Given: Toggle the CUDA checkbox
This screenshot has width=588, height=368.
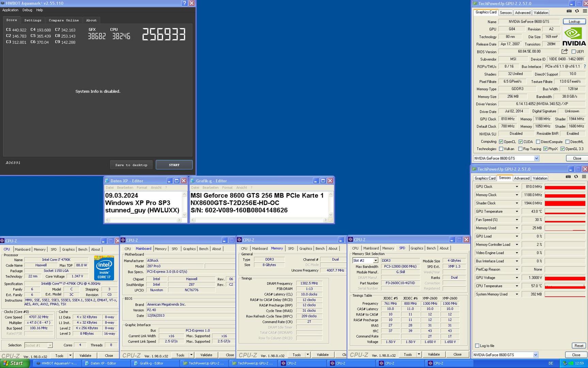Looking at the screenshot, I should point(521,142).
